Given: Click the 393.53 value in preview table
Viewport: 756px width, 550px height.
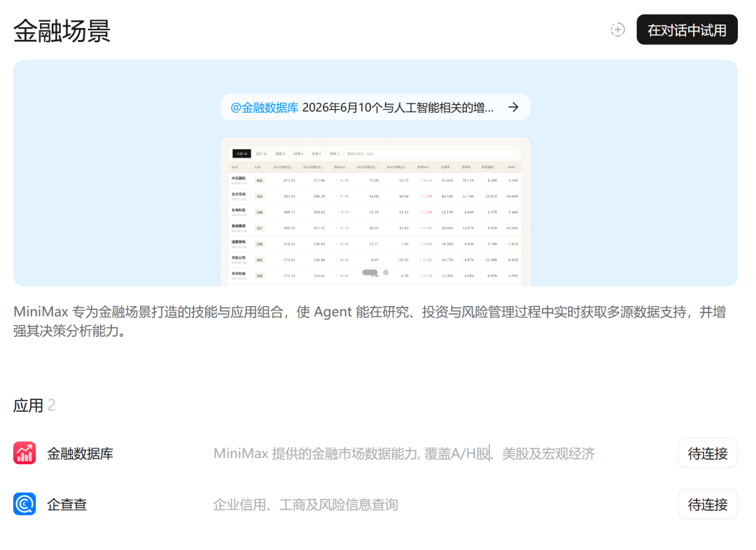Looking at the screenshot, I should tap(289, 196).
